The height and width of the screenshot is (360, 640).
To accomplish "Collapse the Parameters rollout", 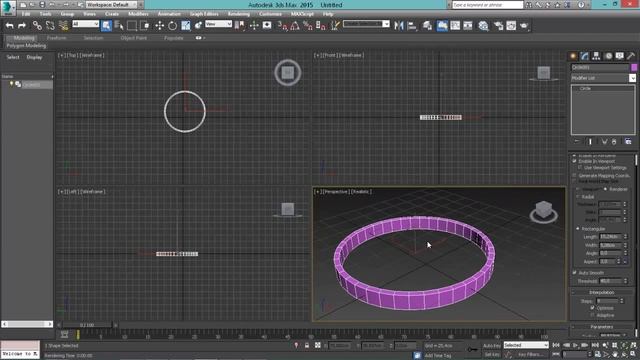I will click(x=602, y=327).
